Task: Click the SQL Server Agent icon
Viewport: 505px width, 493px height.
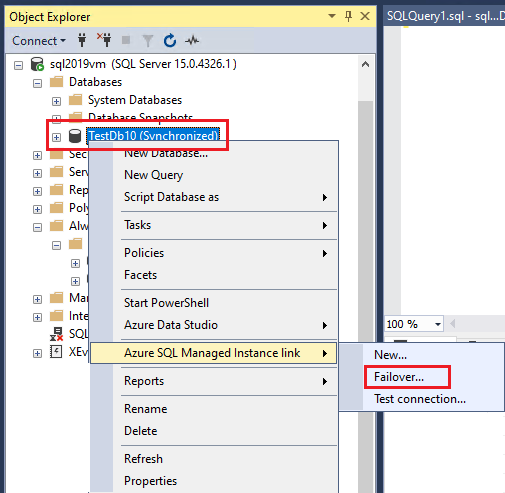Action: pyautogui.click(x=56, y=334)
